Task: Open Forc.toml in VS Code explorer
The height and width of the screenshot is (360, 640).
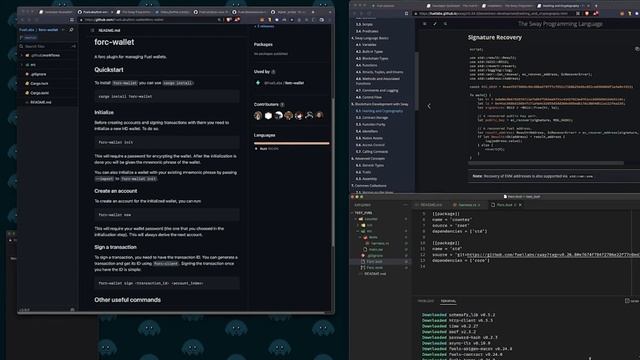Action: [x=372, y=268]
